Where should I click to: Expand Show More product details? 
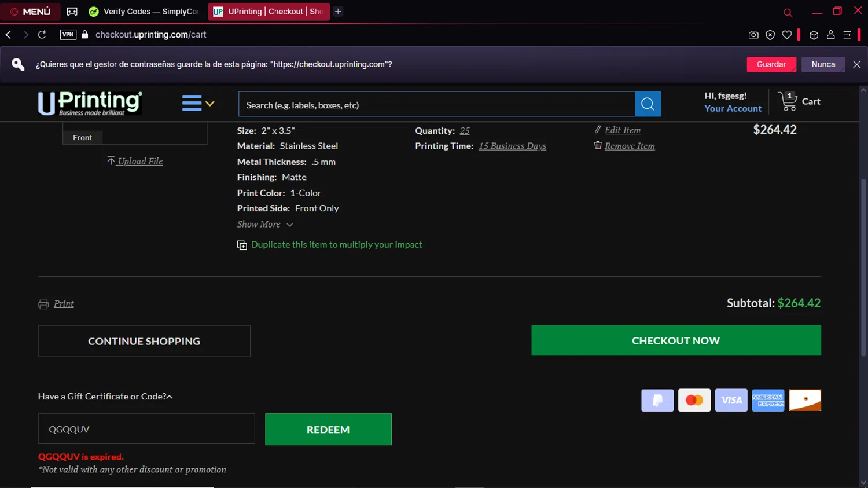coord(264,225)
